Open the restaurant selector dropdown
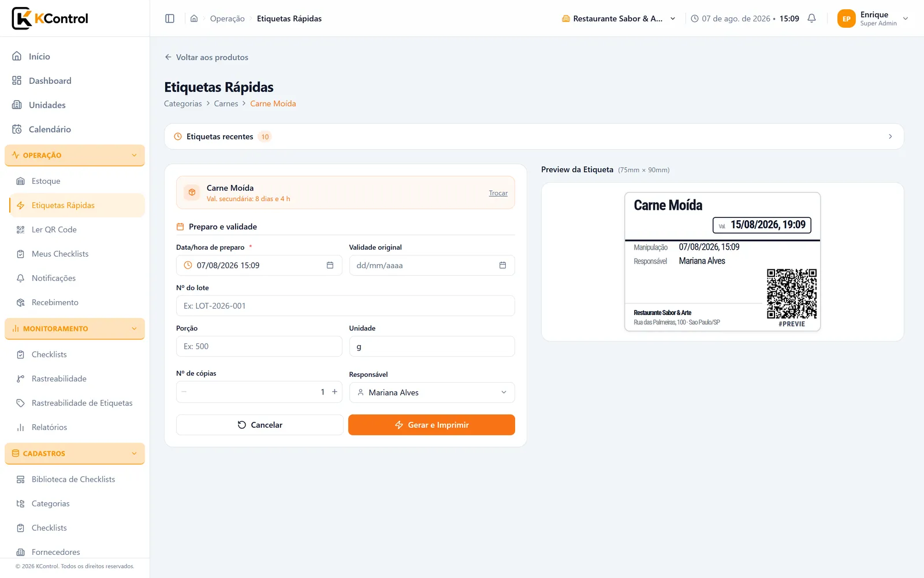The image size is (924, 578). (619, 18)
